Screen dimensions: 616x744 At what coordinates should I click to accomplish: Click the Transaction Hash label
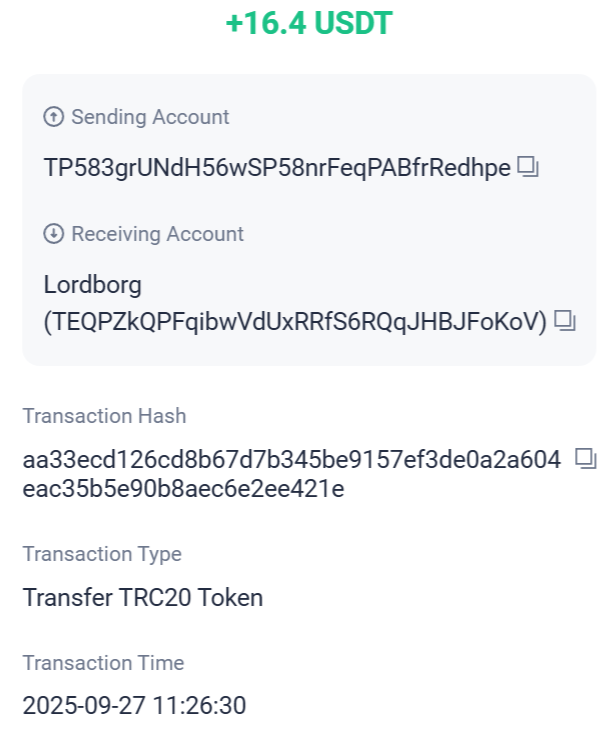point(105,416)
